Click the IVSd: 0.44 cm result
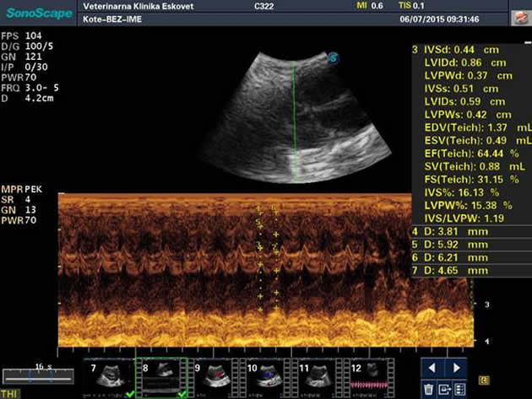The image size is (532, 399). [461, 50]
